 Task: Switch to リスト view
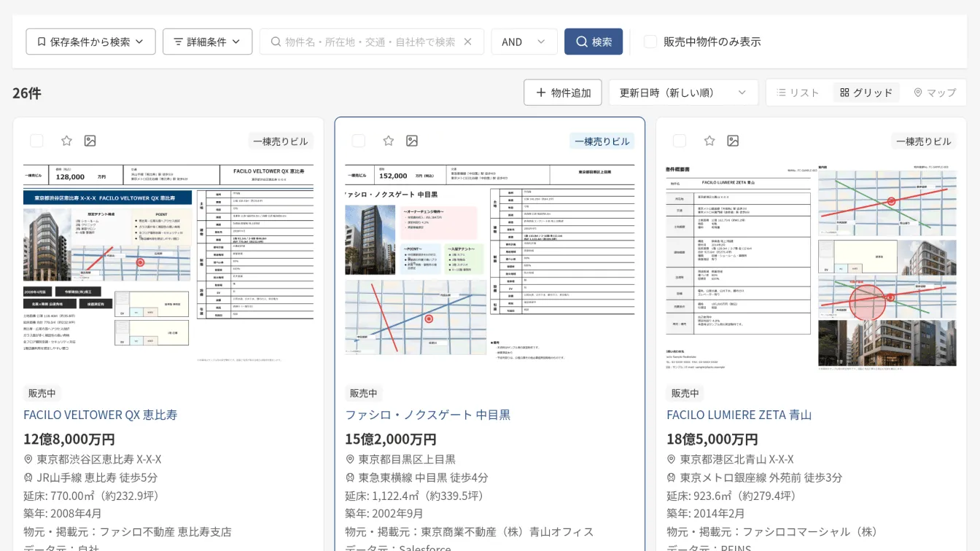coord(798,93)
